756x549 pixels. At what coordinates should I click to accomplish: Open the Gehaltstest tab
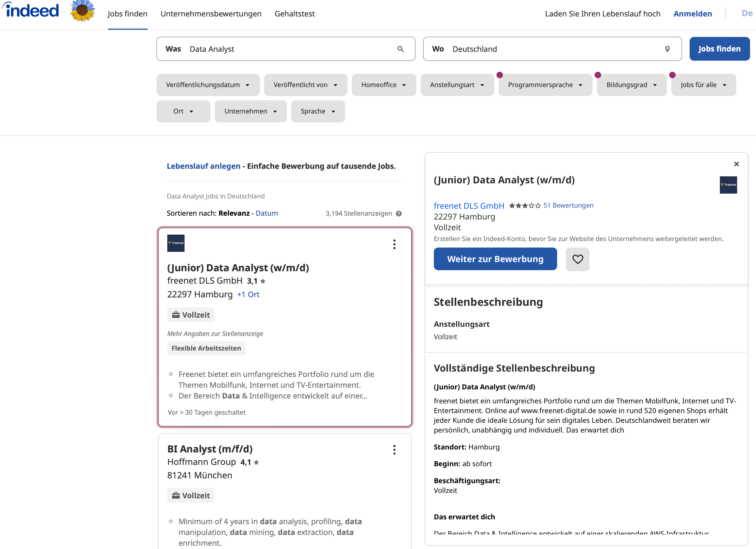tap(294, 14)
